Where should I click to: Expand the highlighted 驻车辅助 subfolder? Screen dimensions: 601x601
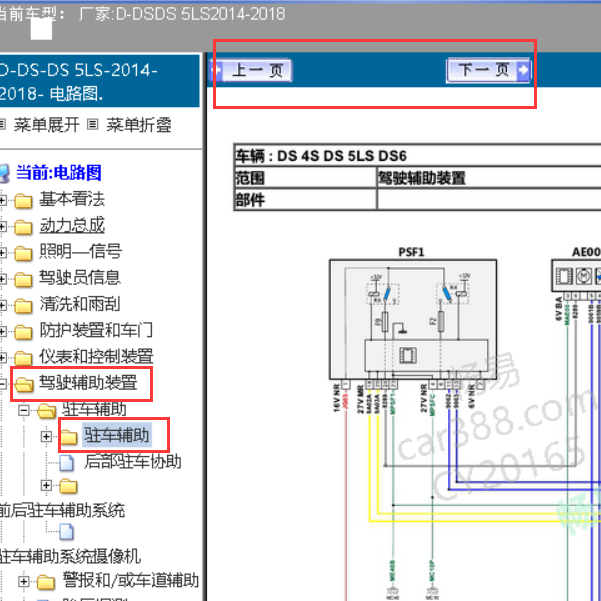[x=46, y=436]
